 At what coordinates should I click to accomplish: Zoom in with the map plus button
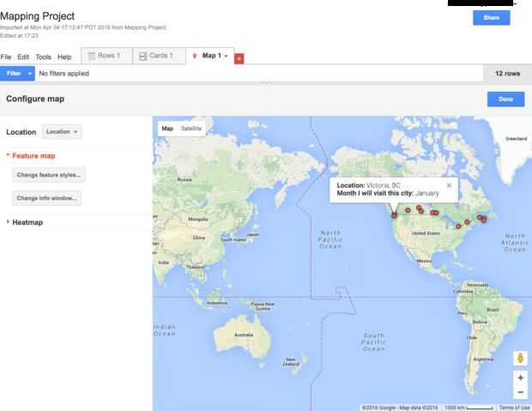point(521,378)
